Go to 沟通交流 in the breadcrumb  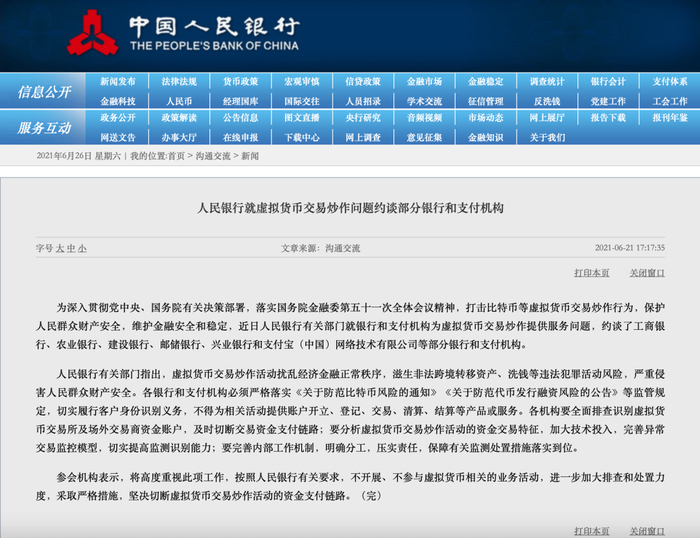213,156
